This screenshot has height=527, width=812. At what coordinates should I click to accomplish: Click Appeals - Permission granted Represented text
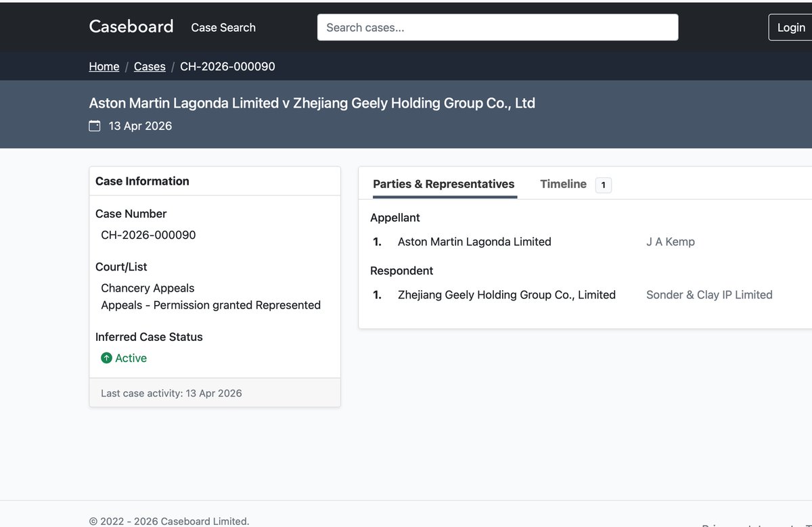pyautogui.click(x=211, y=305)
